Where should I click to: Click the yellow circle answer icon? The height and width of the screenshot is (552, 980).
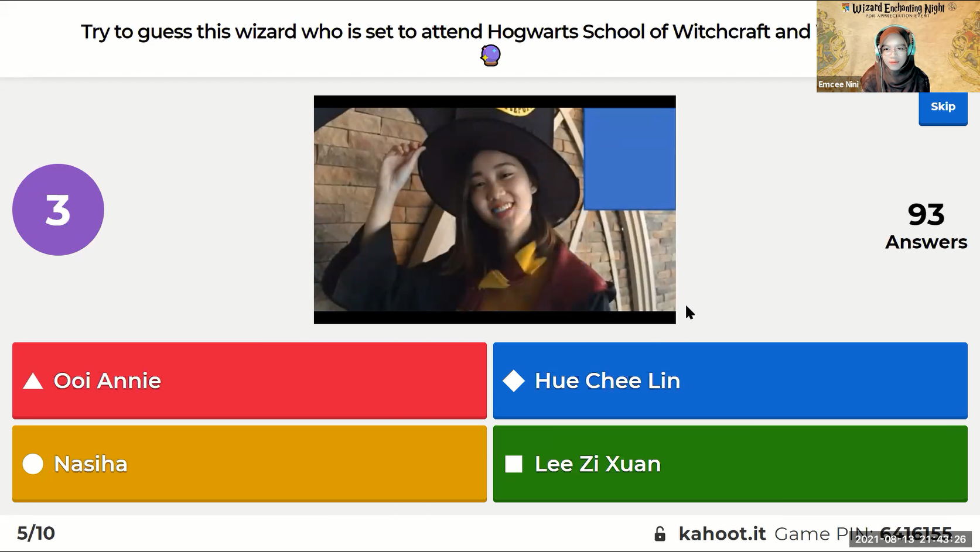coord(33,464)
